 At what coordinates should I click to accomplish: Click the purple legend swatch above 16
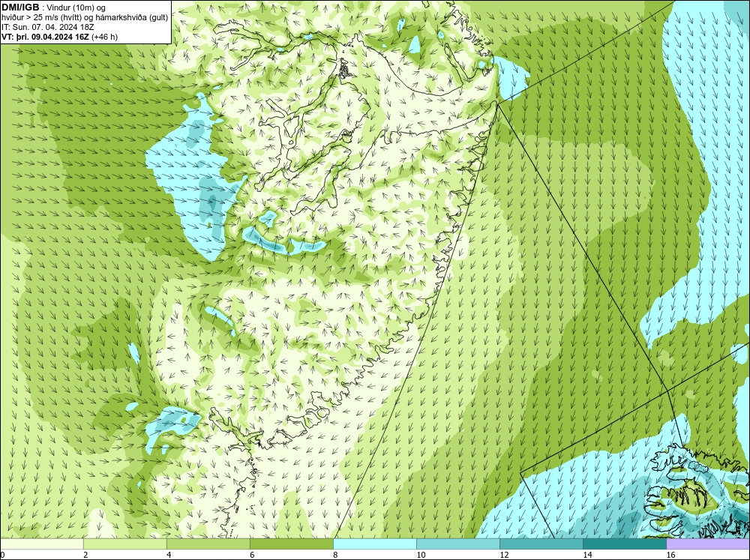click(x=708, y=544)
